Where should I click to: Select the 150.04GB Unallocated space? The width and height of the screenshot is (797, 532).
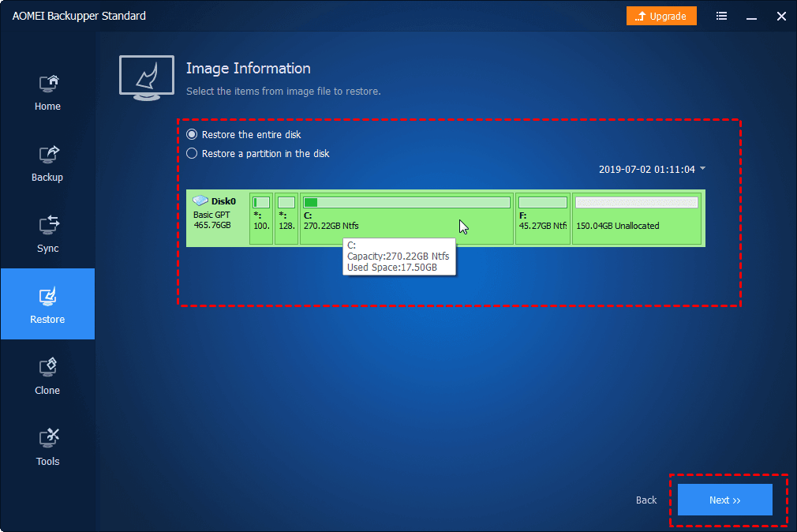click(637, 218)
